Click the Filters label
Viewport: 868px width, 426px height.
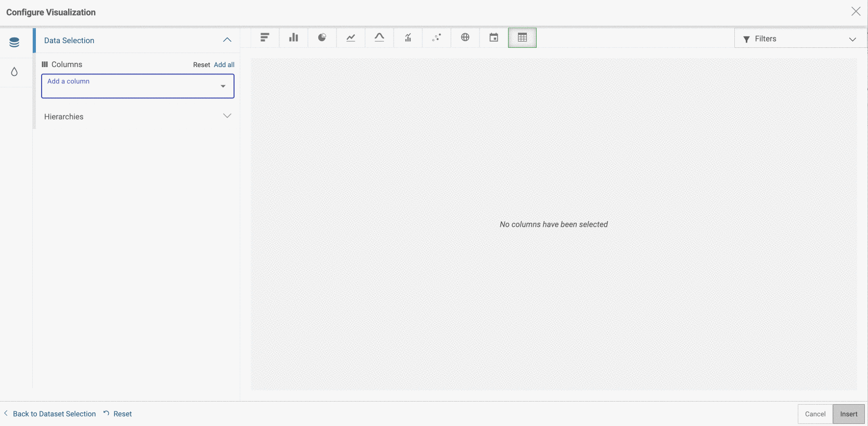pyautogui.click(x=766, y=39)
